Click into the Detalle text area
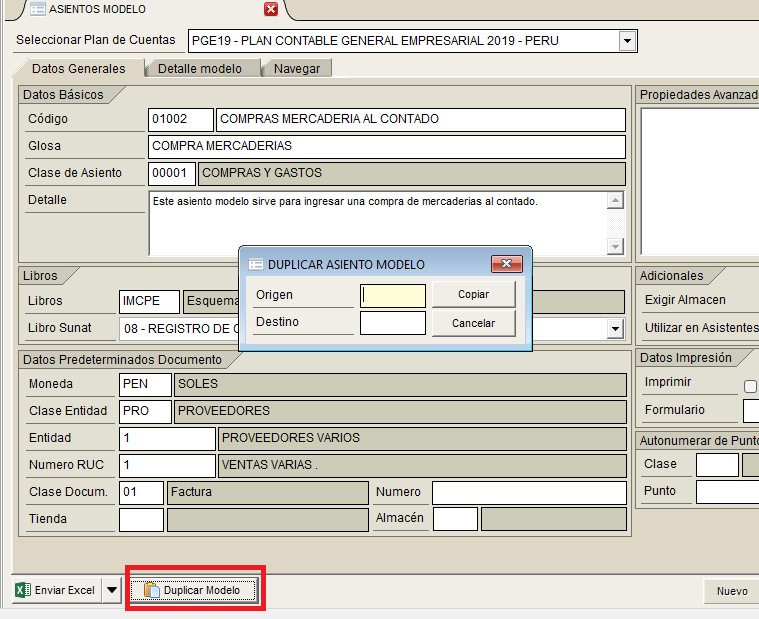Image resolution: width=759 pixels, height=619 pixels. pyautogui.click(x=377, y=223)
